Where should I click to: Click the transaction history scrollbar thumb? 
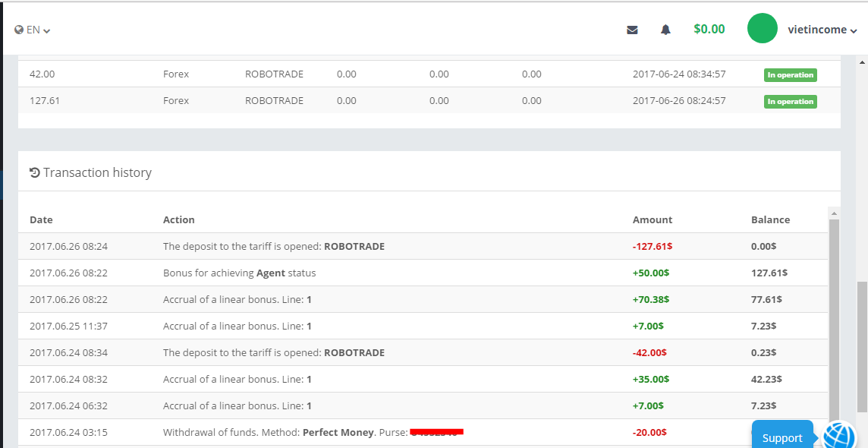coord(834,319)
